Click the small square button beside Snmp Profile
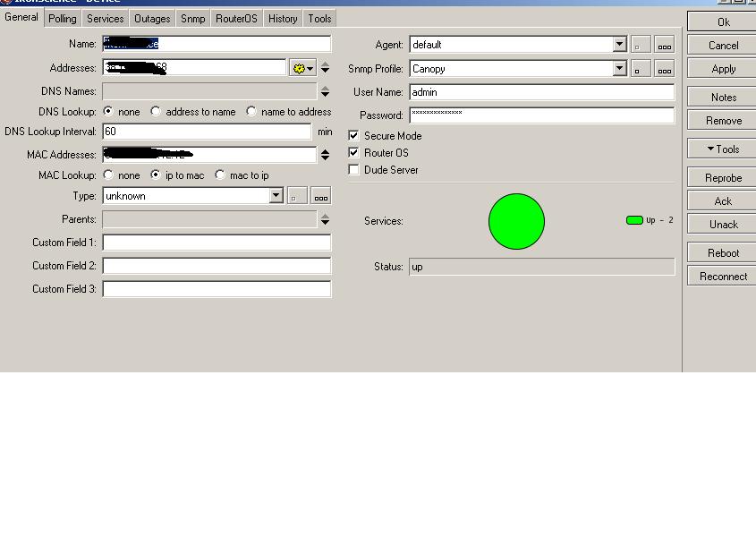The height and width of the screenshot is (537, 756). click(x=641, y=69)
